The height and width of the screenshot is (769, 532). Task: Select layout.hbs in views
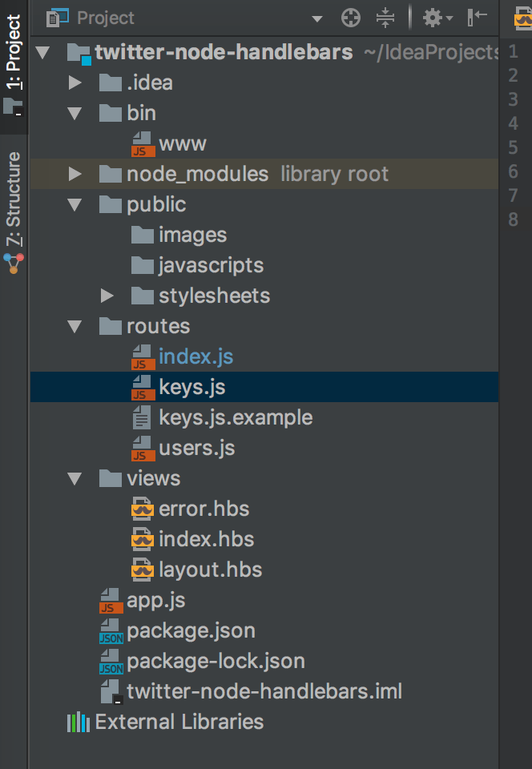210,570
